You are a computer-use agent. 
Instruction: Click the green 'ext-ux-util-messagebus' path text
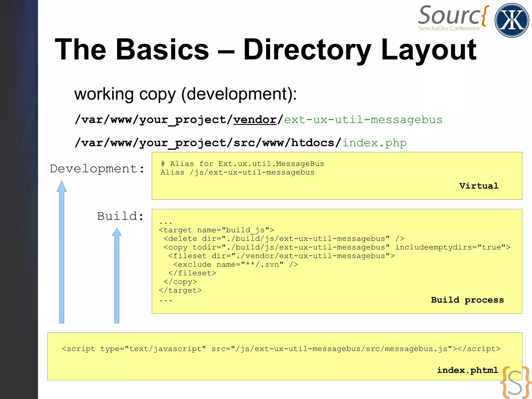pos(363,120)
